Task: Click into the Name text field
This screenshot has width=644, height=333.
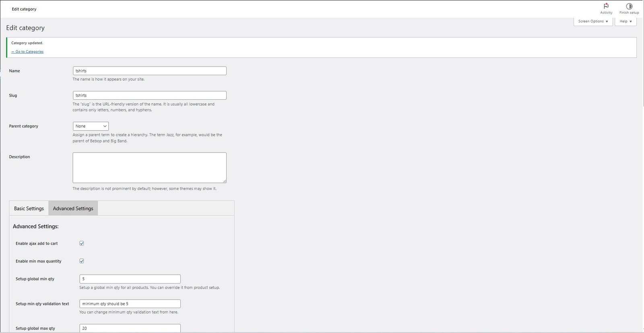Action: coord(149,71)
